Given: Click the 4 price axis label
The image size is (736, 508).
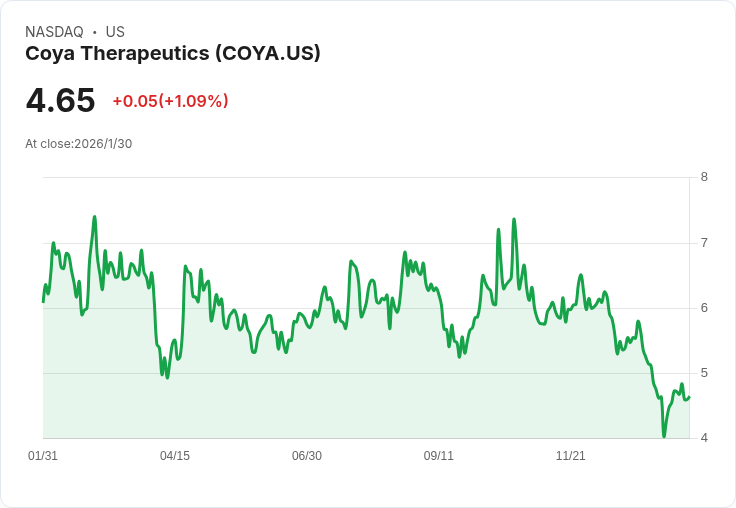Looking at the screenshot, I should pyautogui.click(x=704, y=438).
